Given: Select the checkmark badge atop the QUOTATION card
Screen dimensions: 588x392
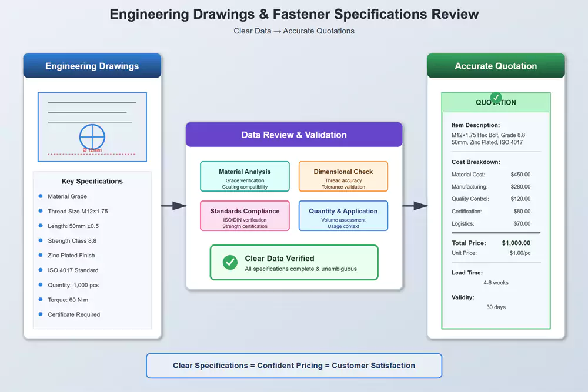Looking at the screenshot, I should coord(496,98).
